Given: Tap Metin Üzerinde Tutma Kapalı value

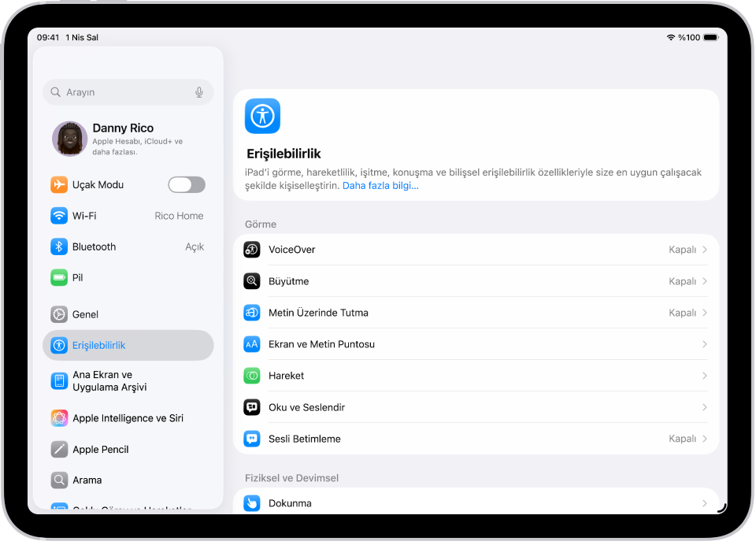Looking at the screenshot, I should point(682,313).
